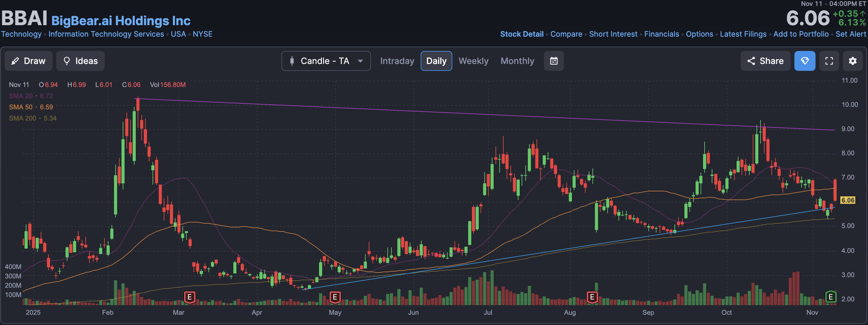Click the green November earnings E marker
Screen dimensions: 868x325
pos(831,297)
